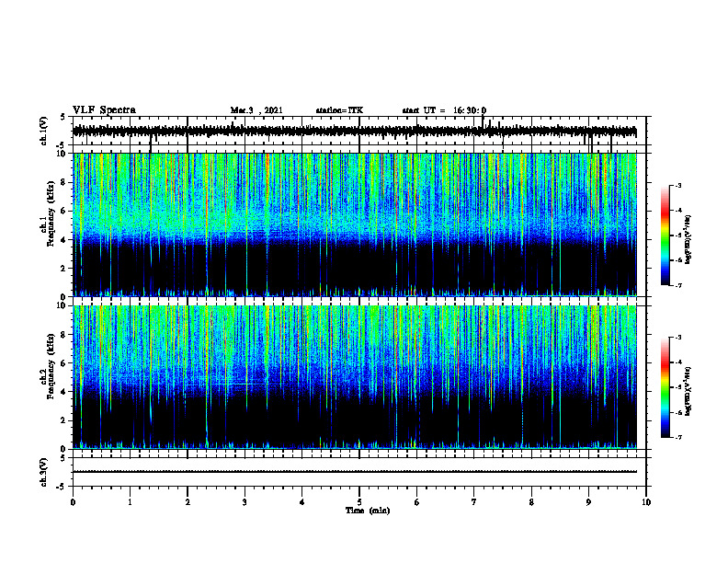Click the "8" kHz tick on ch.1 frequency axis

pos(64,182)
